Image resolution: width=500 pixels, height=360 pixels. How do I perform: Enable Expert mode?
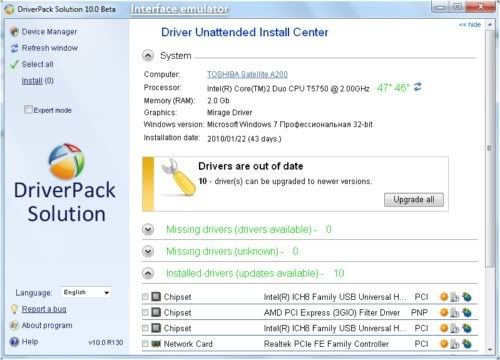tap(28, 109)
